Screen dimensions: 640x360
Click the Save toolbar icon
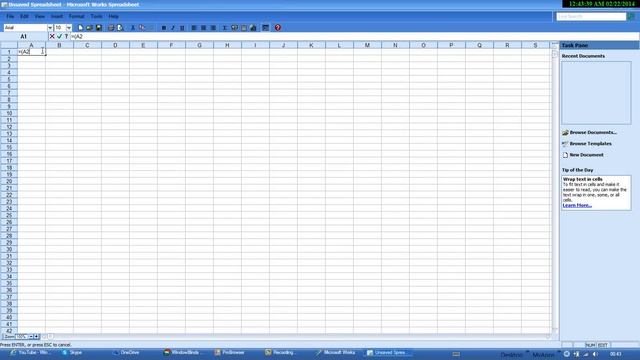(x=99, y=28)
